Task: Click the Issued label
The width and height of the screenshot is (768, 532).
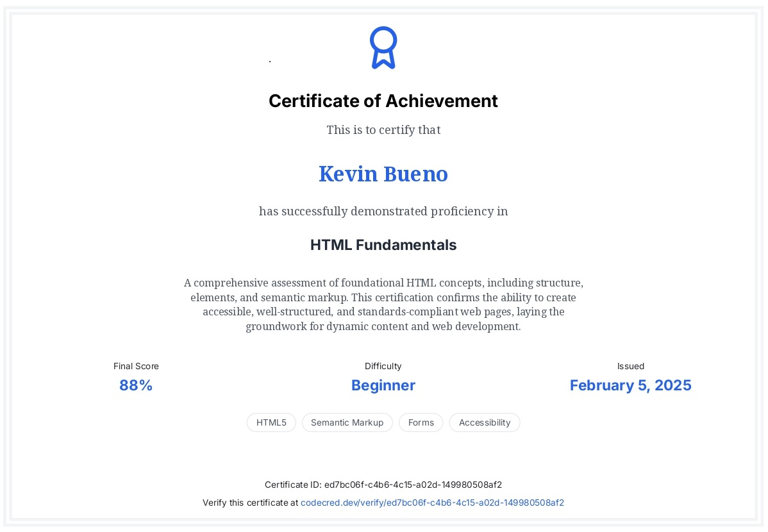Action: tap(630, 366)
